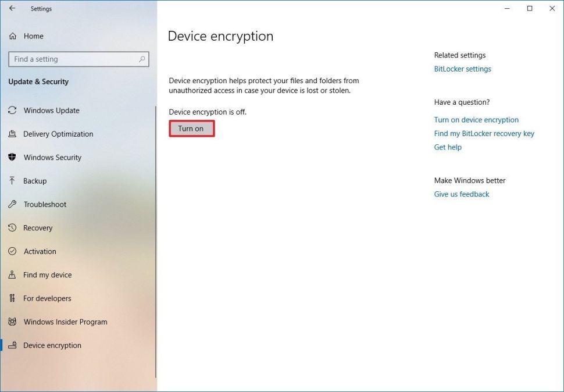Open Delivery Optimization settings
Viewport: 564px width, 392px height.
coord(13,134)
